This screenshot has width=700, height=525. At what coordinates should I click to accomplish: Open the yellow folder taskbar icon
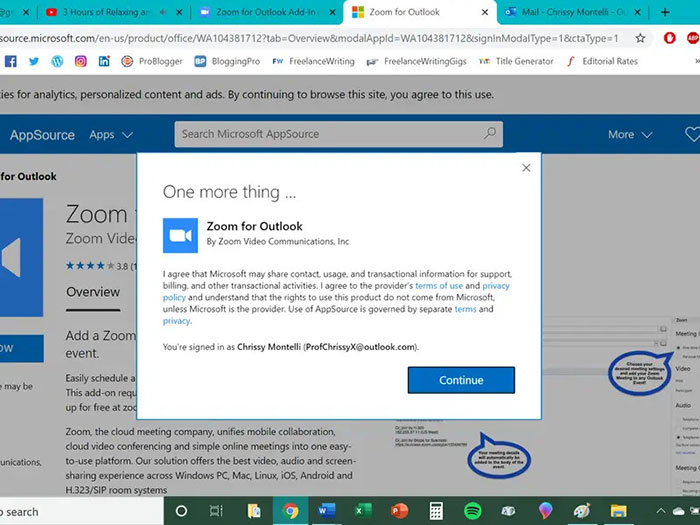(619, 511)
